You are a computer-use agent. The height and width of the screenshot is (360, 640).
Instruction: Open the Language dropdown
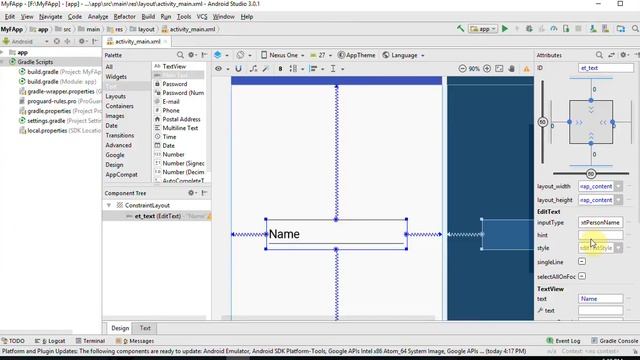click(403, 55)
